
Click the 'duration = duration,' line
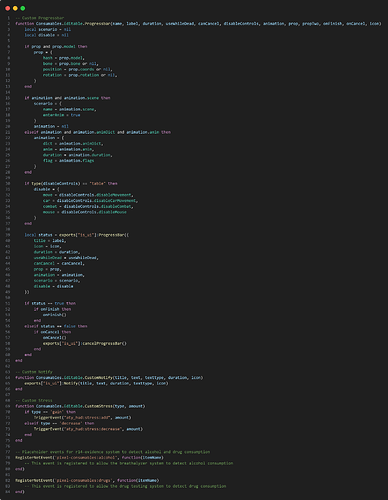pos(57,252)
